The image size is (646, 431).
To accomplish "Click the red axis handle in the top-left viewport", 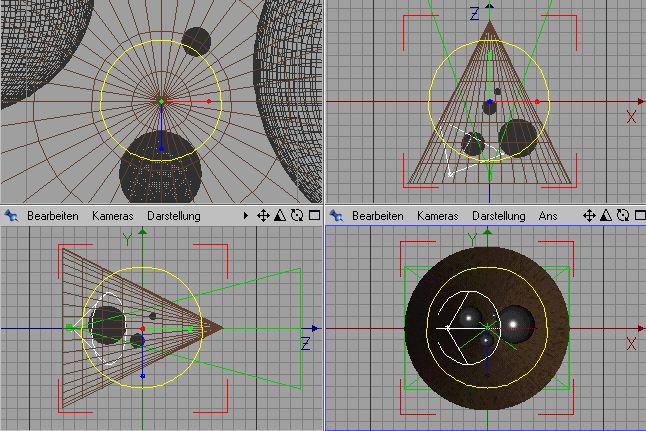I will pyautogui.click(x=208, y=101).
